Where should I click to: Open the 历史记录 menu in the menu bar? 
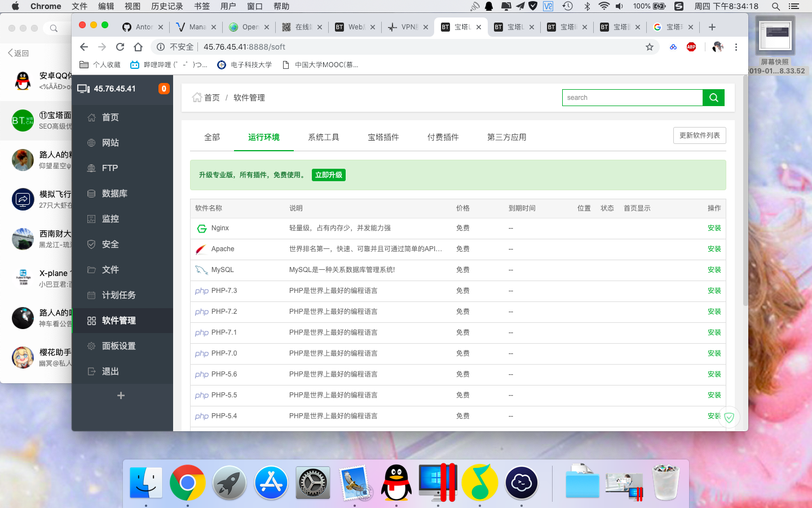tap(167, 6)
